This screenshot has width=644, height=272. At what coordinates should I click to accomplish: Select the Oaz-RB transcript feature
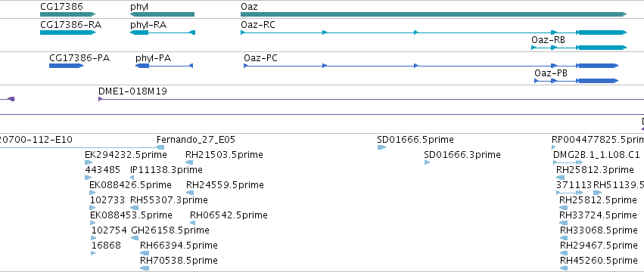tap(579, 48)
